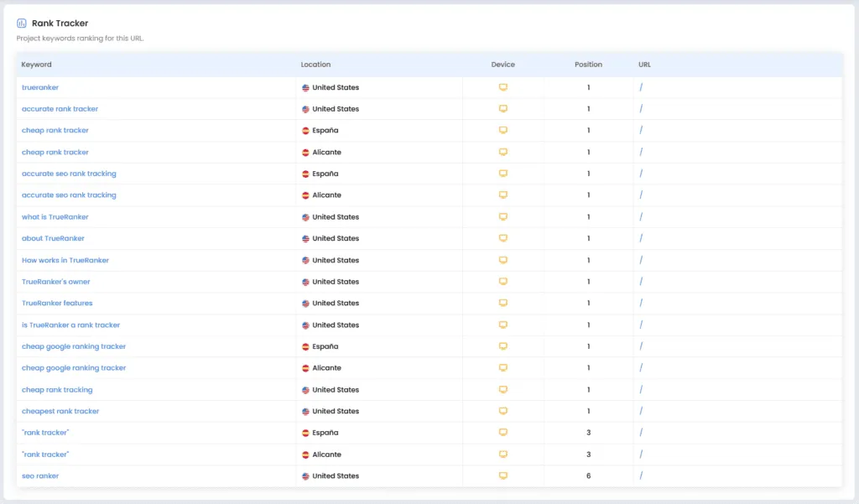Open 'cheap google ranking tracker' keyword for Alicante
Image resolution: width=859 pixels, height=504 pixels.
[x=74, y=367]
